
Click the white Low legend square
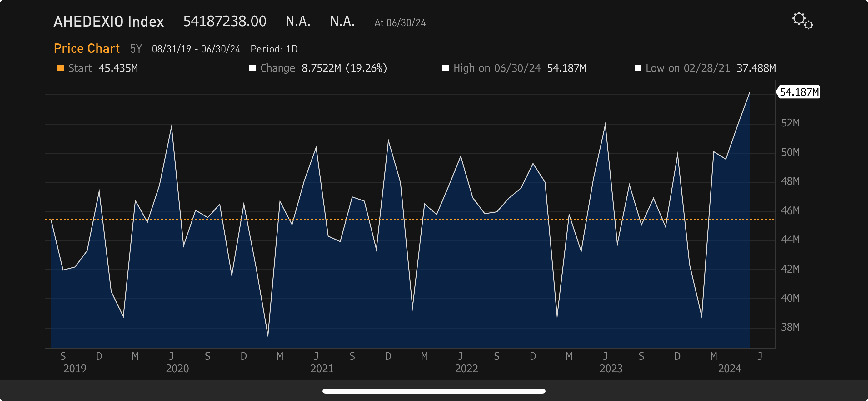click(x=637, y=68)
